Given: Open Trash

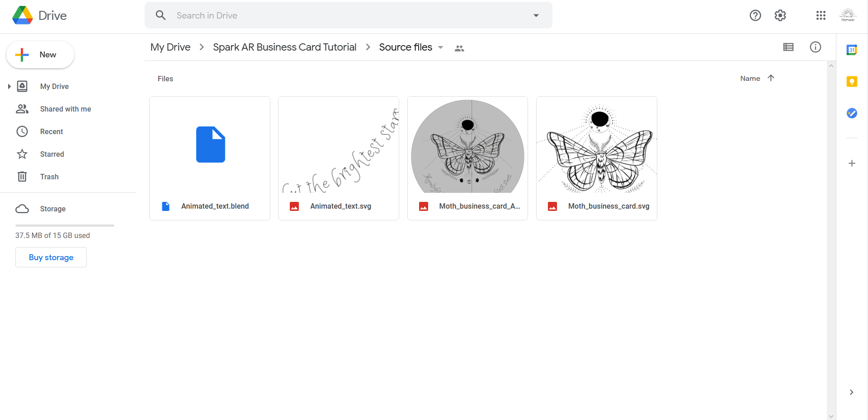Looking at the screenshot, I should coord(49,177).
